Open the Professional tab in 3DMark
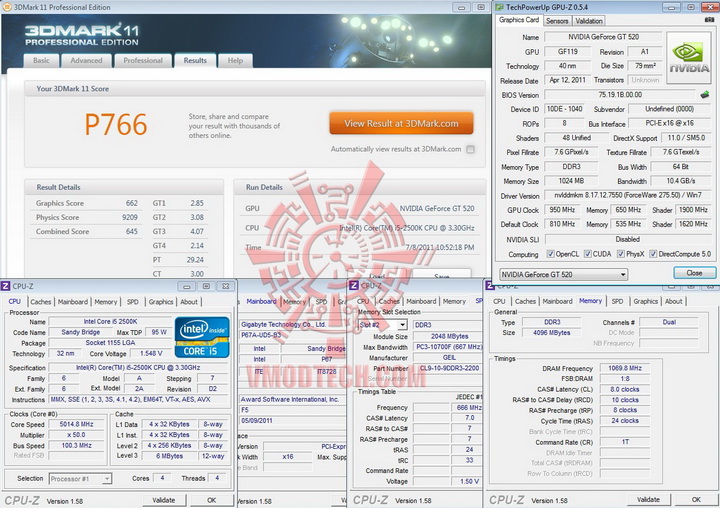This screenshot has height=508, width=720. pyautogui.click(x=143, y=61)
